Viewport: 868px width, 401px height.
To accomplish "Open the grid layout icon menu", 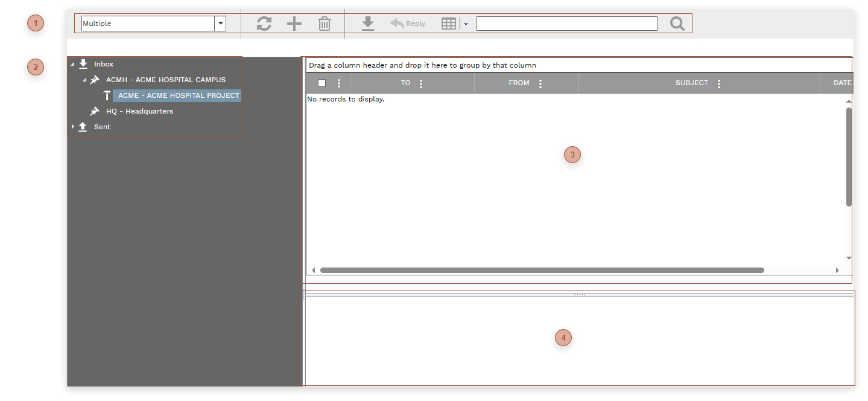I will (x=449, y=24).
